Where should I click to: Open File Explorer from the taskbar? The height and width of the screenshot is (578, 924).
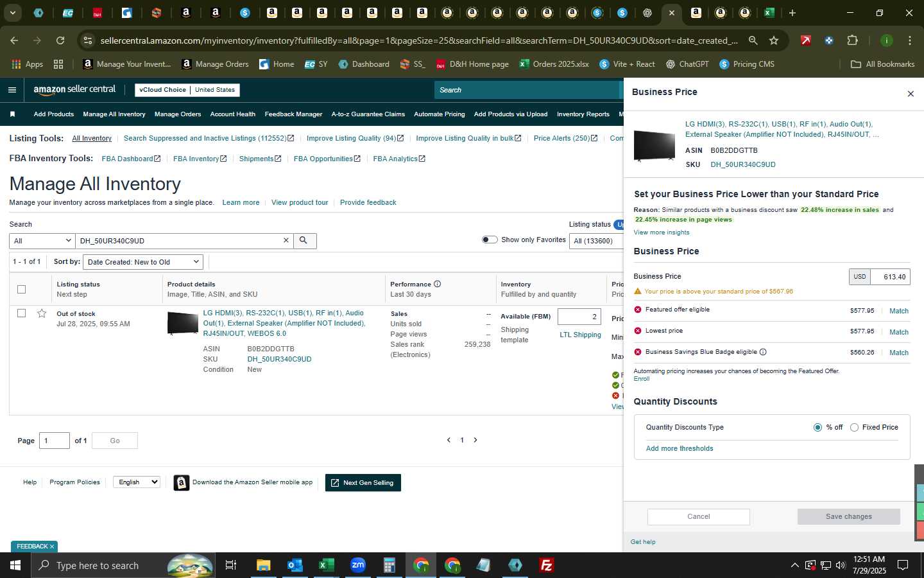(263, 565)
